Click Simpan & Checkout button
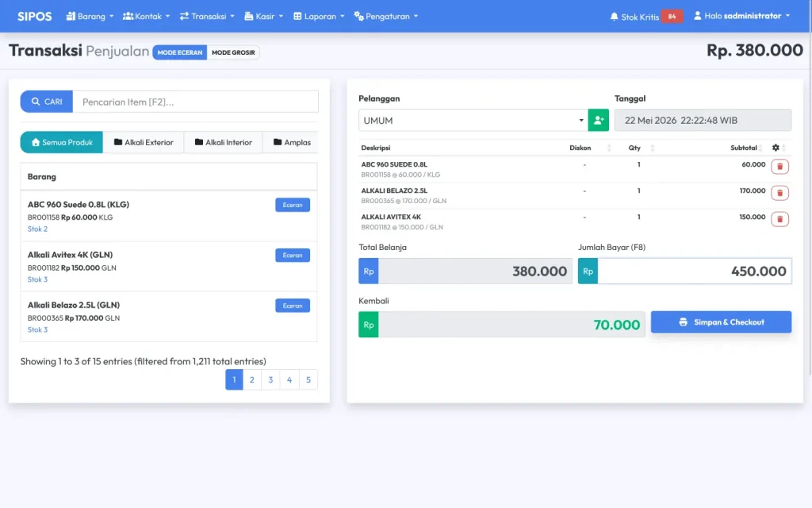Image resolution: width=812 pixels, height=508 pixels. (721, 322)
